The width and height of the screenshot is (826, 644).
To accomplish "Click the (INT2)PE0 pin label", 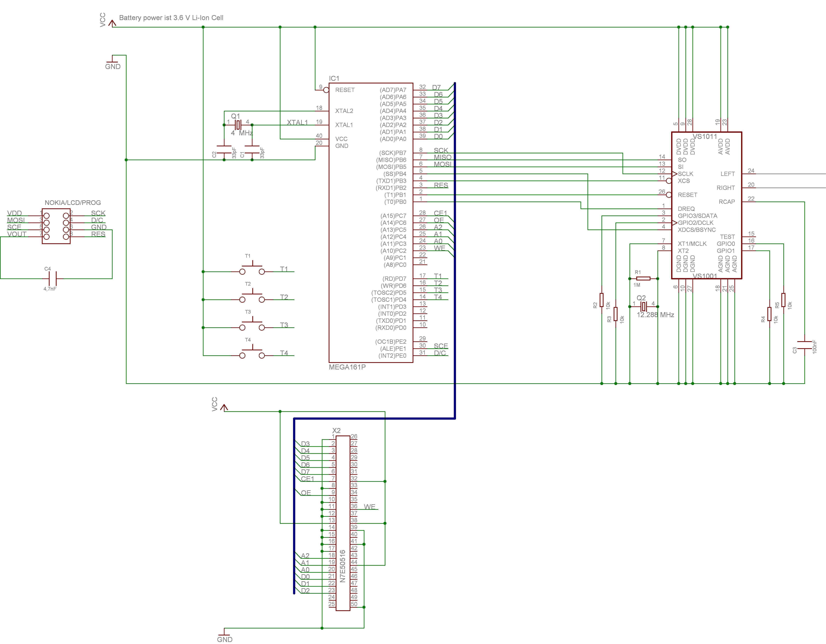I will tap(392, 356).
